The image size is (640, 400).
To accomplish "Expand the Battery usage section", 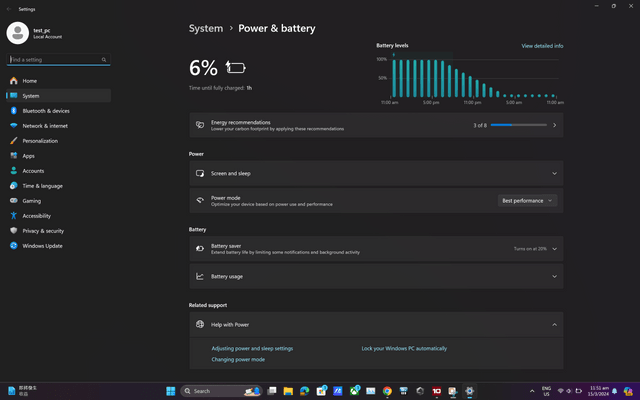I will 376,276.
